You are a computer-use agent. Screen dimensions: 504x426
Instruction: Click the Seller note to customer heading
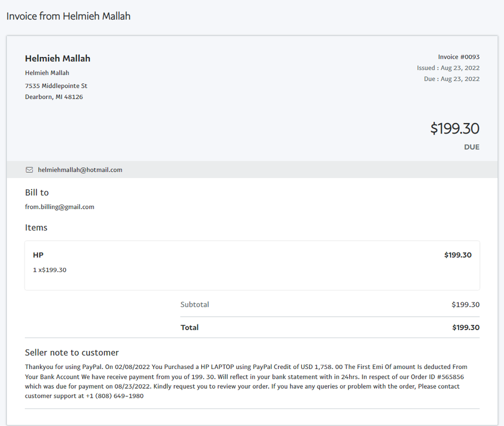pyautogui.click(x=72, y=353)
